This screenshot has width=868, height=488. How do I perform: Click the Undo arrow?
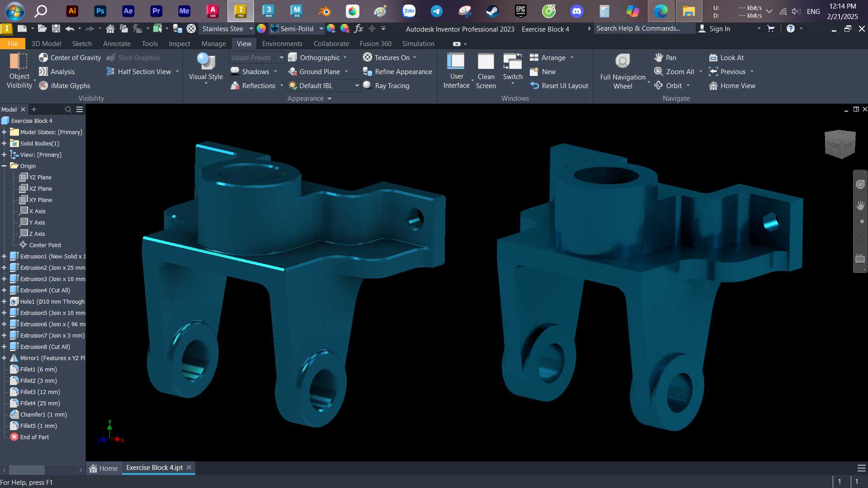point(69,28)
